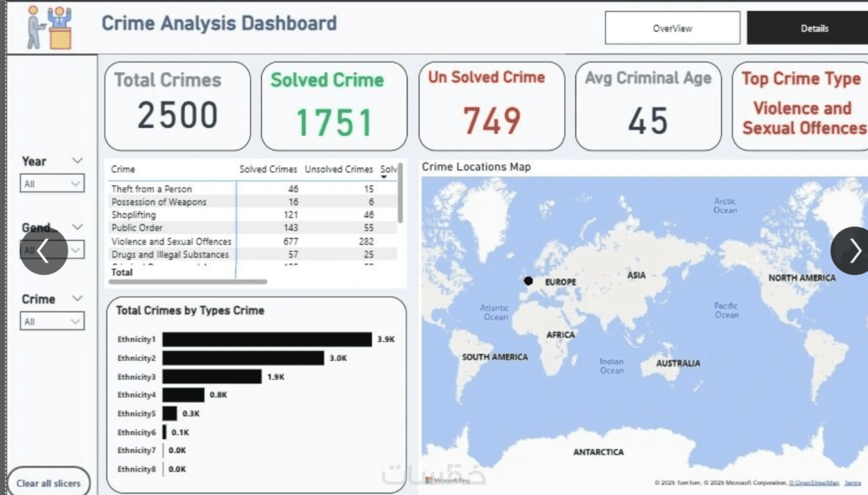Click the Europe crime location dot
Viewport: 868px width, 495px height.
click(x=528, y=281)
